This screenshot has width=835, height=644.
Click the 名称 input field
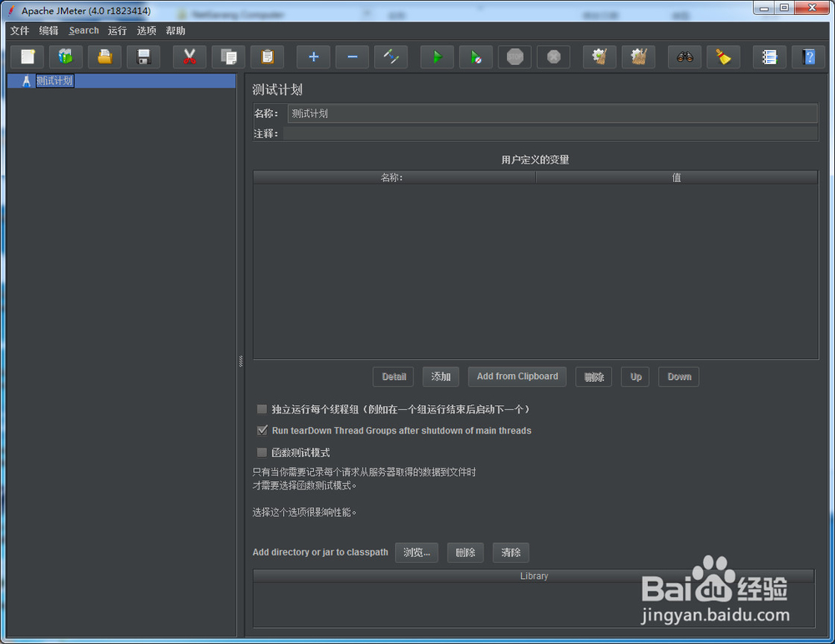[x=552, y=114]
